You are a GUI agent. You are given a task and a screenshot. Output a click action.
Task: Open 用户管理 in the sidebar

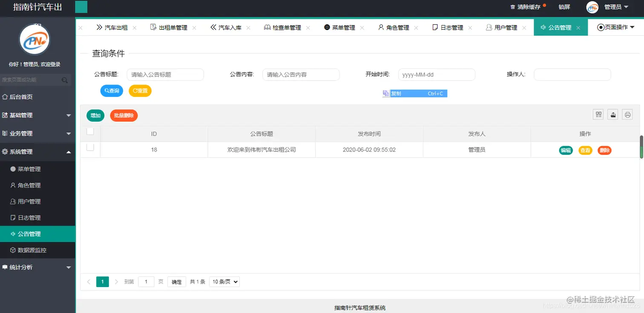coord(37,202)
